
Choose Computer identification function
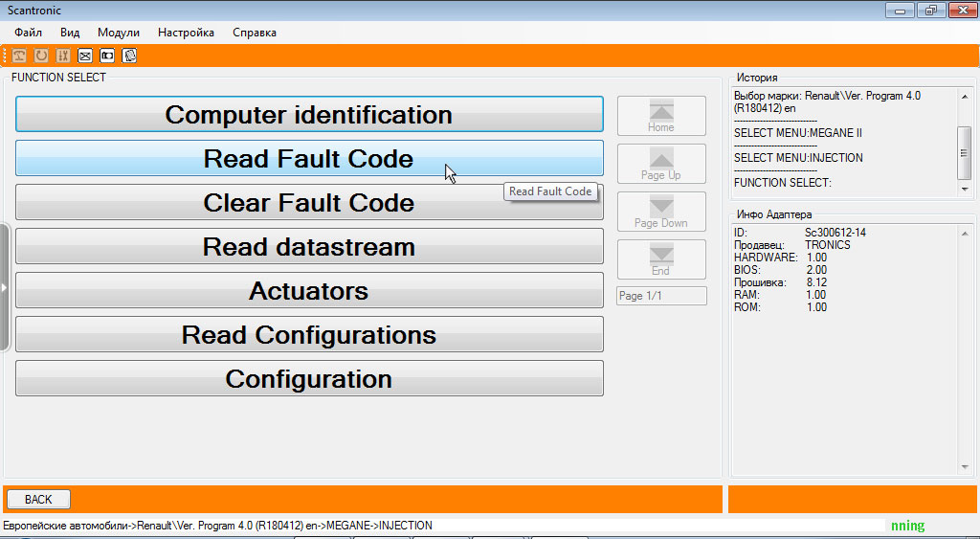(x=309, y=115)
